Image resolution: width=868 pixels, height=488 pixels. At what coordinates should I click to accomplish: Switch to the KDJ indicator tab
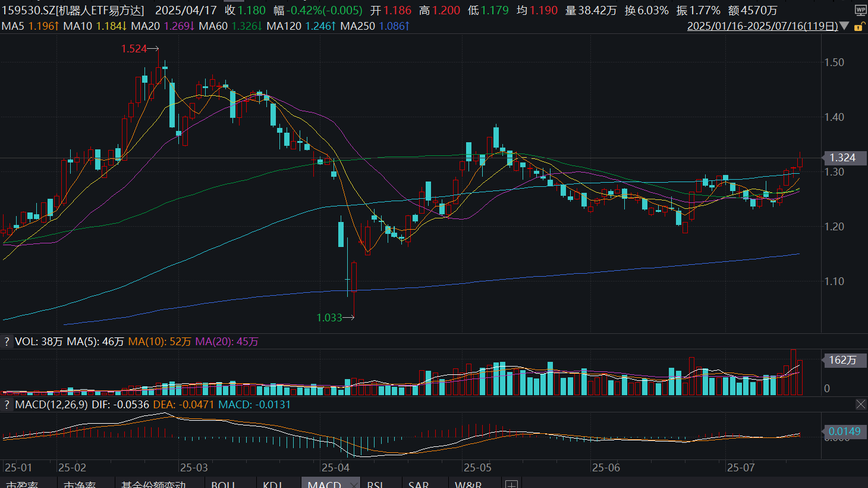272,484
